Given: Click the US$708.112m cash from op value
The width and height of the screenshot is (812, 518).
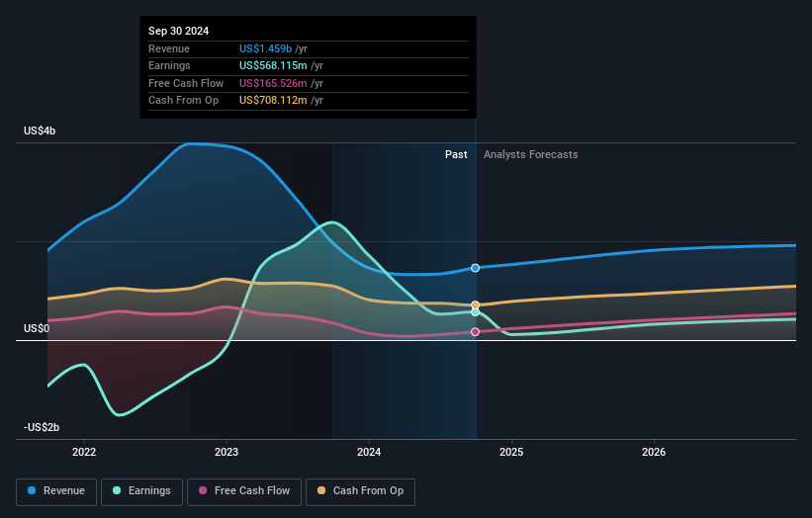Looking at the screenshot, I should pyautogui.click(x=273, y=101).
